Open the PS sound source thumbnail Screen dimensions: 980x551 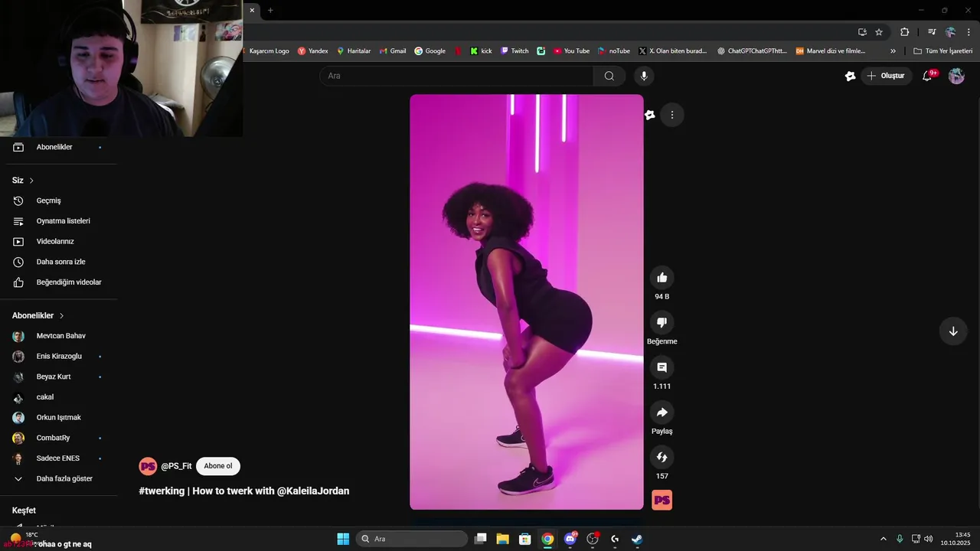(662, 500)
